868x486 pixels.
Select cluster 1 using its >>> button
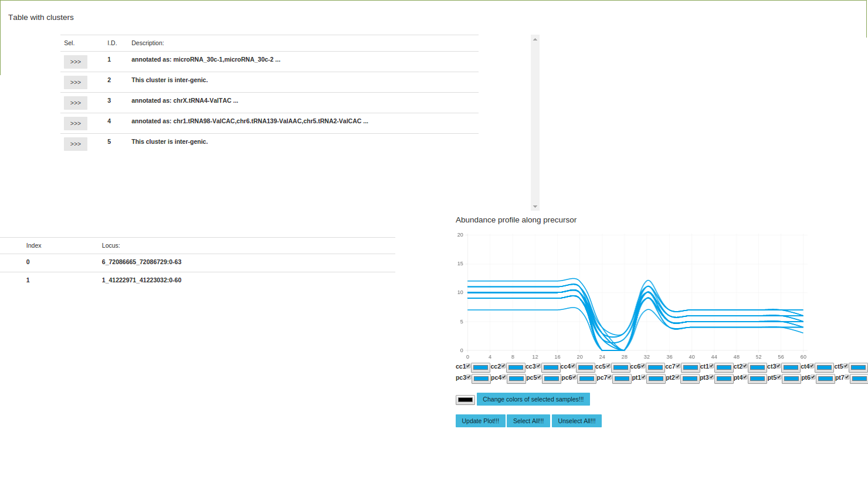click(76, 62)
